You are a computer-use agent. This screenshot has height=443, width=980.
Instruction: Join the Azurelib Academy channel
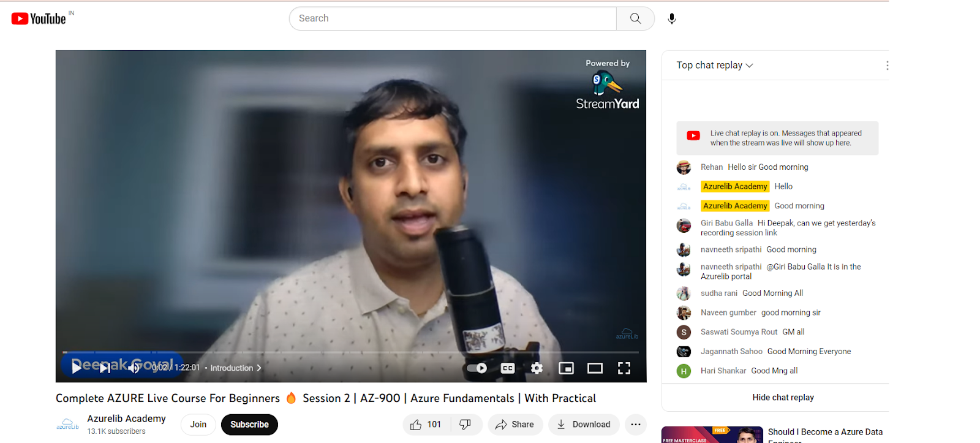(x=198, y=425)
